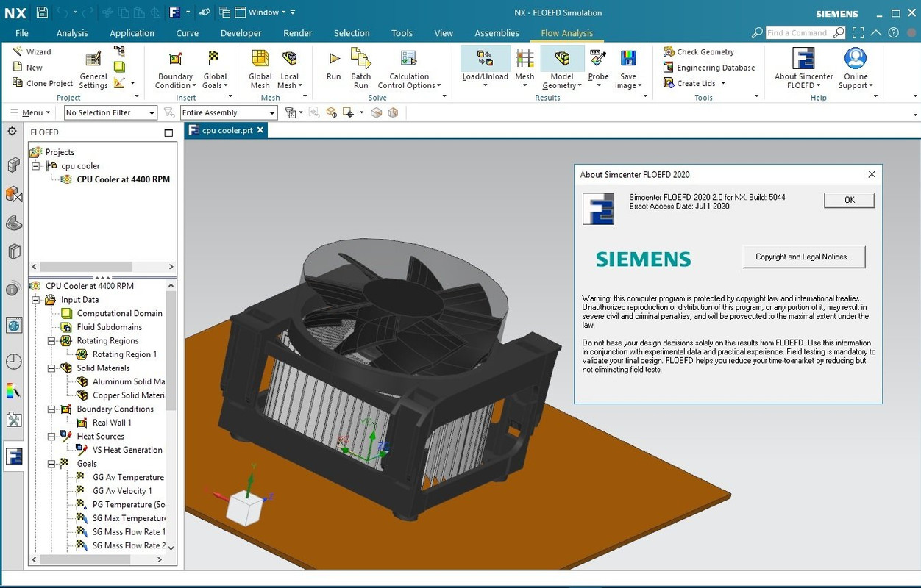
Task: Click OK in About dialog
Action: [849, 200]
